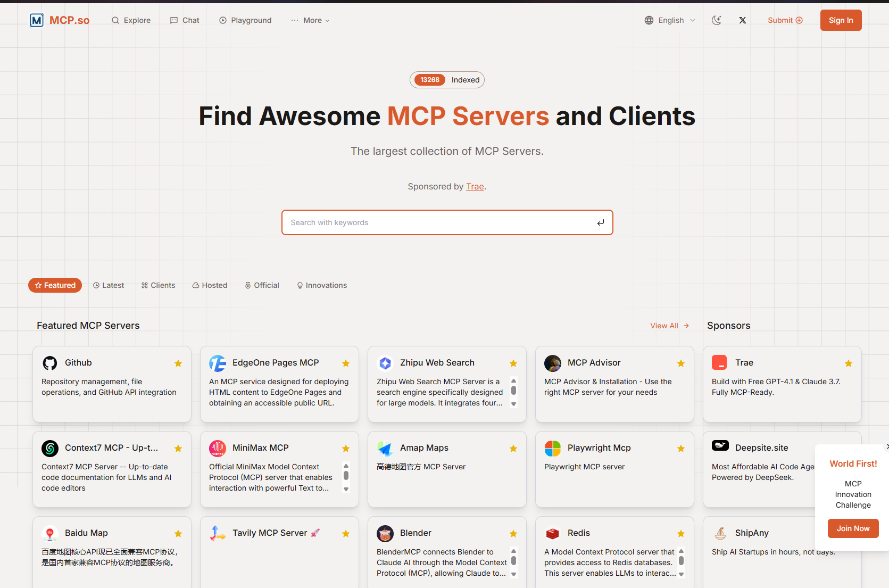Click the Blender avatar icon

[x=385, y=533]
